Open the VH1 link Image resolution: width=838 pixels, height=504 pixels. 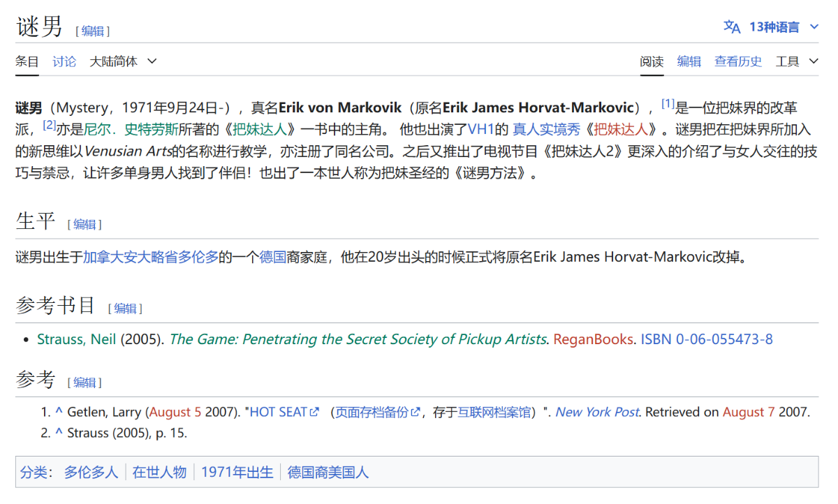click(481, 129)
